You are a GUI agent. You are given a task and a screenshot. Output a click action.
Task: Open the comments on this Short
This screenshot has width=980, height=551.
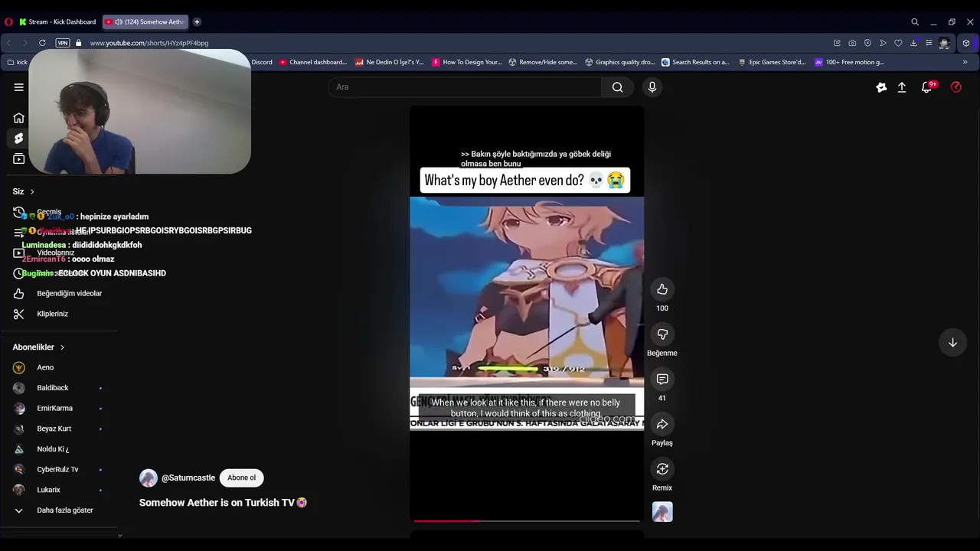click(x=662, y=379)
